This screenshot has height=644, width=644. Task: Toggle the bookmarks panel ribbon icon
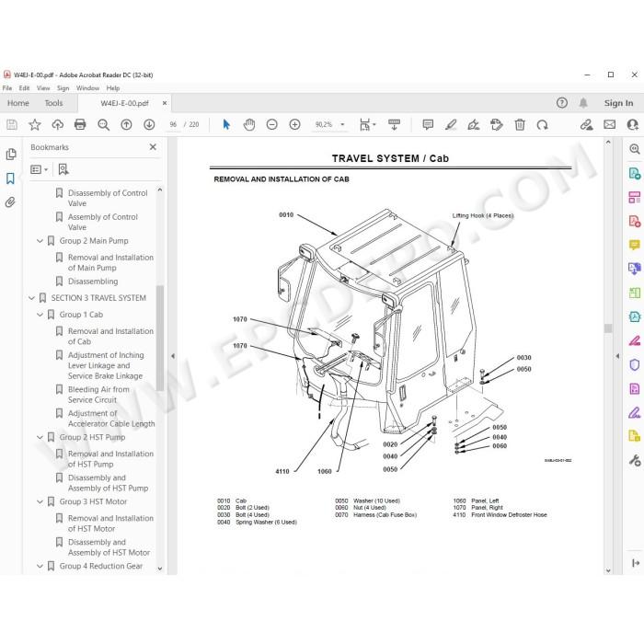(10, 178)
